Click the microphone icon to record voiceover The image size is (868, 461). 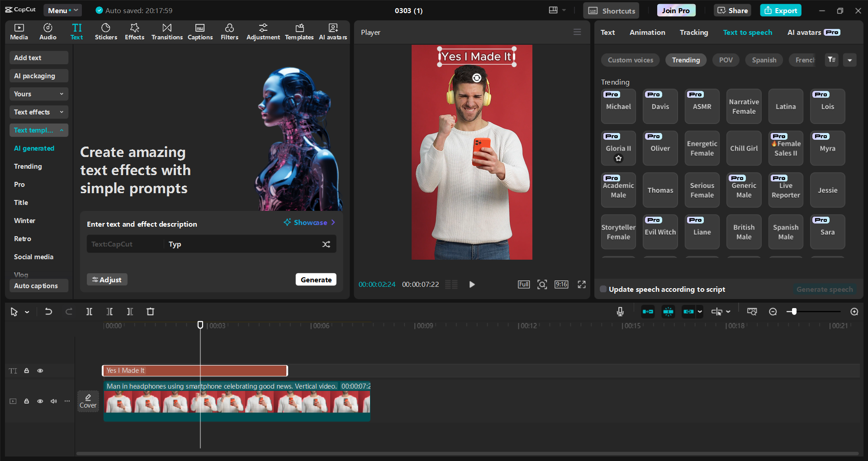click(620, 311)
